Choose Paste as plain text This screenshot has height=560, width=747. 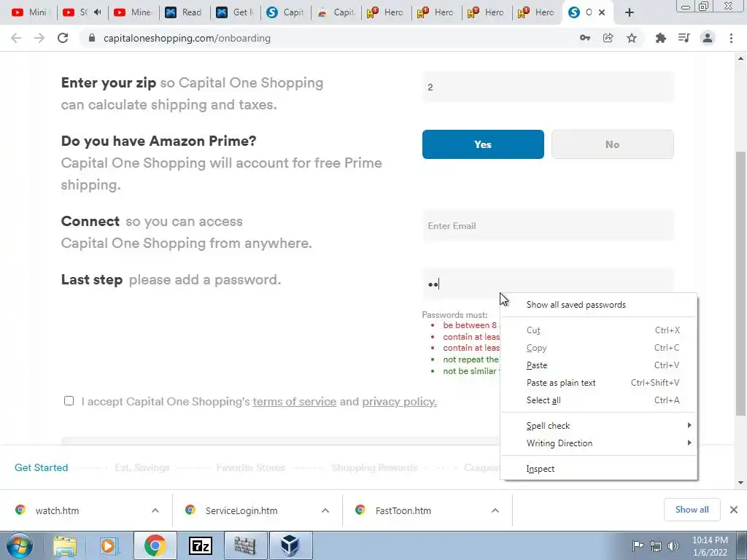tap(599, 383)
